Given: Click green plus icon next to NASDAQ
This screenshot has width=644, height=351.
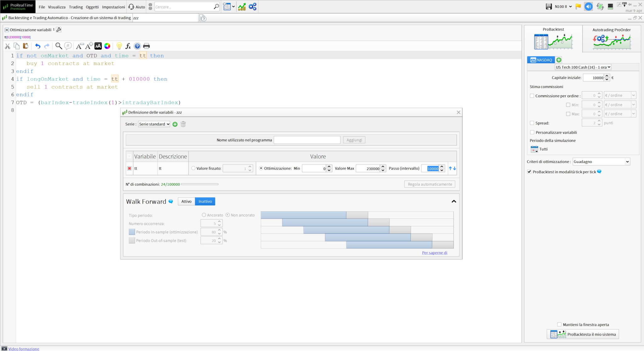Looking at the screenshot, I should point(558,60).
